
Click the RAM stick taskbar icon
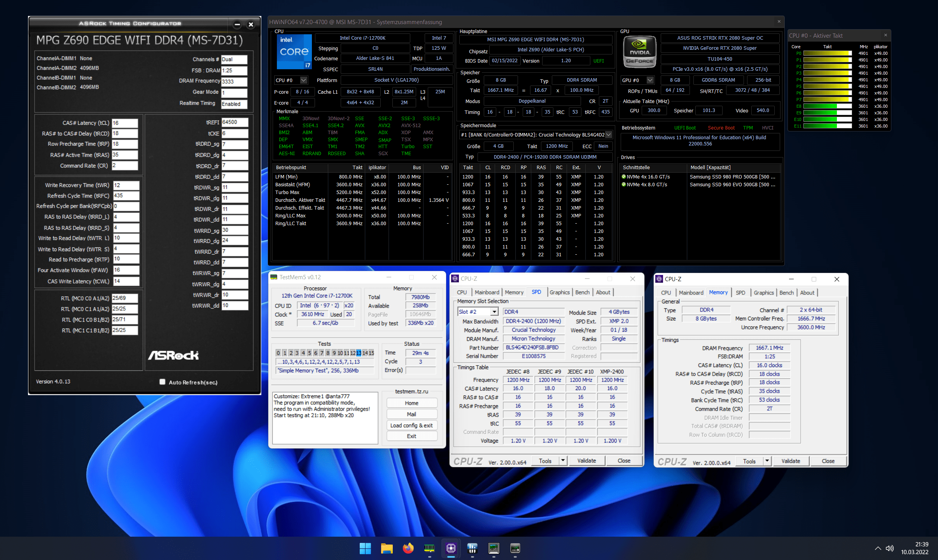[x=429, y=548]
